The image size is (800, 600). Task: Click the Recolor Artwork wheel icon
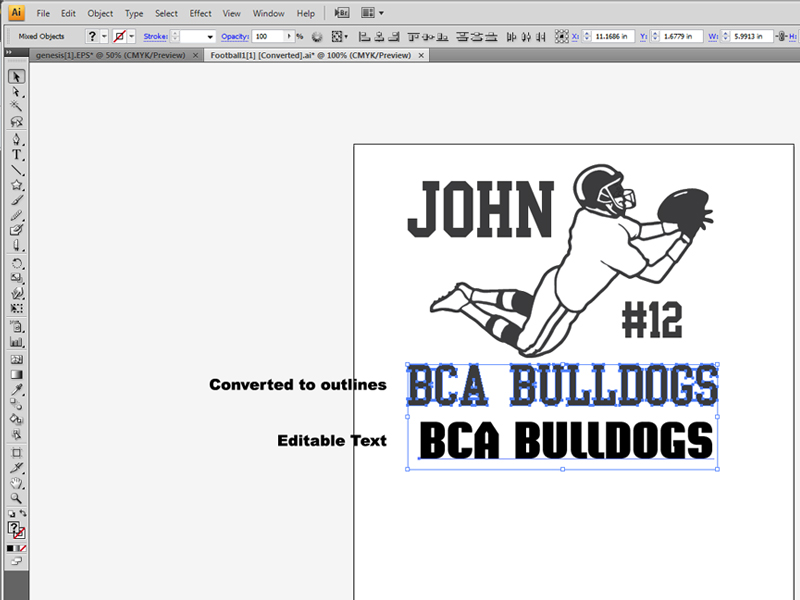pos(317,36)
